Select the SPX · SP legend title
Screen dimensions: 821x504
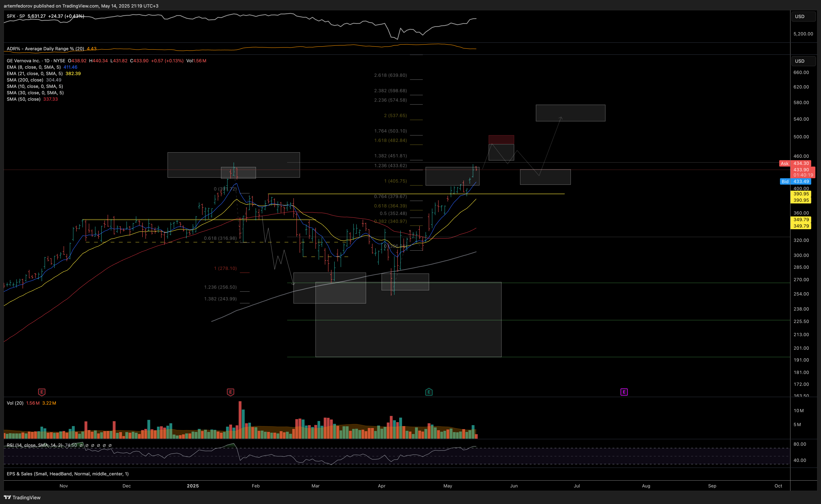click(16, 16)
